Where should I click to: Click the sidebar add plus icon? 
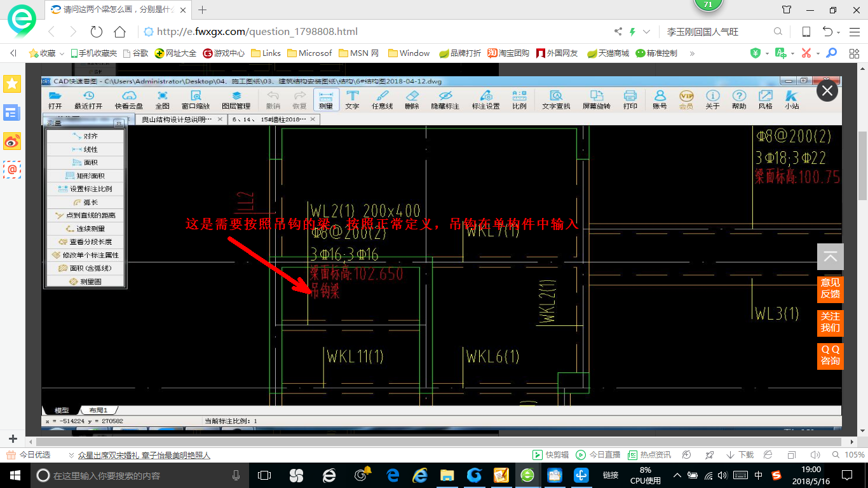(x=13, y=439)
